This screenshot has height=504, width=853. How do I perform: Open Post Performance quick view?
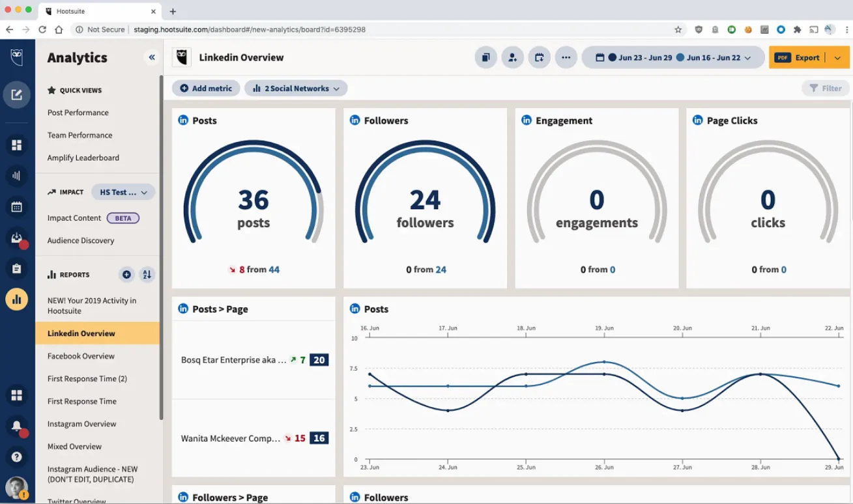click(78, 113)
